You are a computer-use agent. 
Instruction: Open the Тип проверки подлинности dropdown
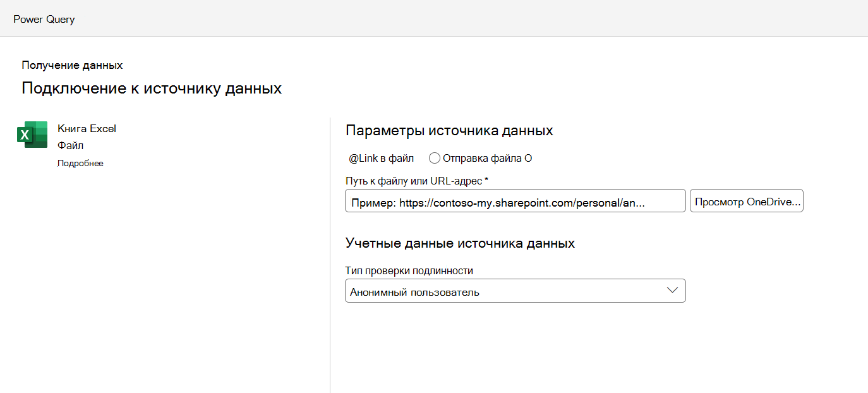click(515, 291)
